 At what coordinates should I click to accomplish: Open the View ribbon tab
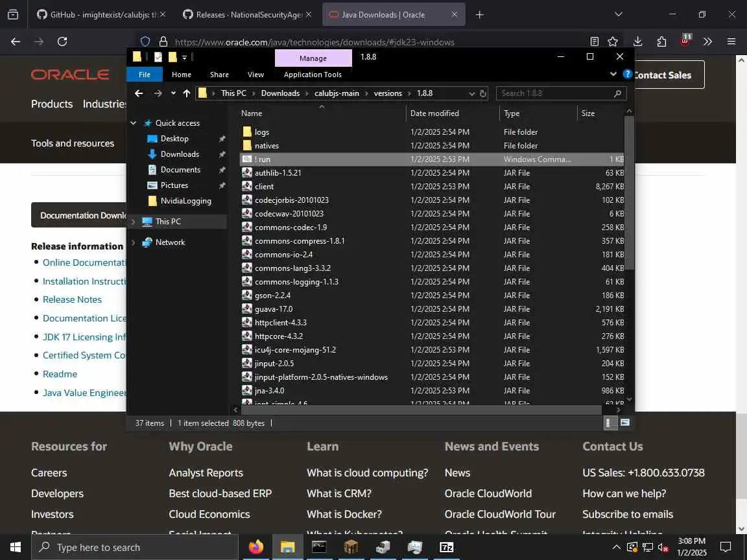256,75
